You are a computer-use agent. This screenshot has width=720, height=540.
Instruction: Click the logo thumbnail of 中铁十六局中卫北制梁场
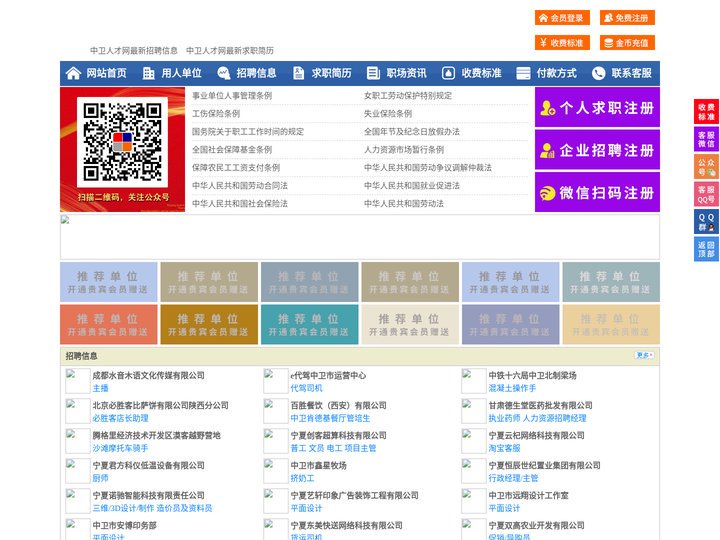473,381
